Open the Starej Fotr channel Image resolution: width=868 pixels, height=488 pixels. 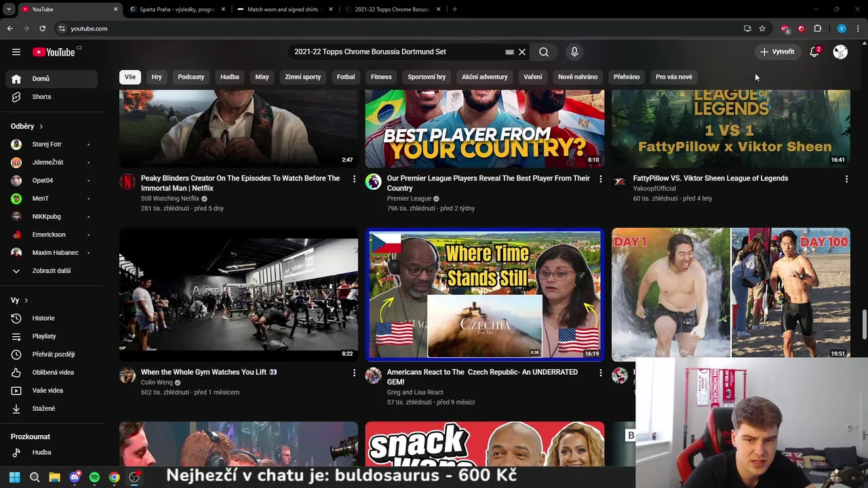(52, 144)
